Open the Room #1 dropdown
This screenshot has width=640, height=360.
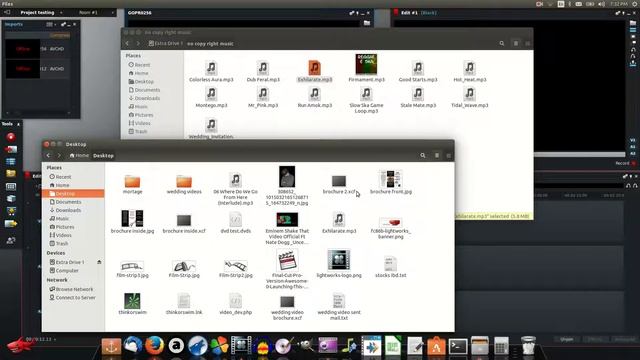click(113, 13)
